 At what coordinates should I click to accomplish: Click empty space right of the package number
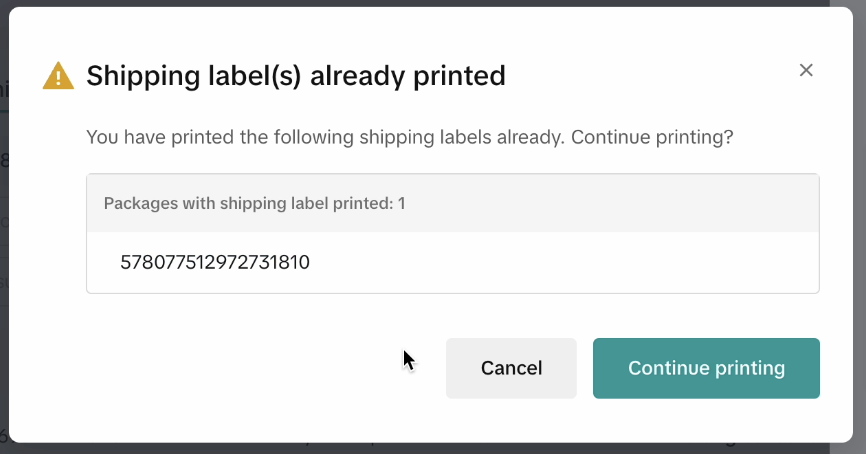click(600, 263)
